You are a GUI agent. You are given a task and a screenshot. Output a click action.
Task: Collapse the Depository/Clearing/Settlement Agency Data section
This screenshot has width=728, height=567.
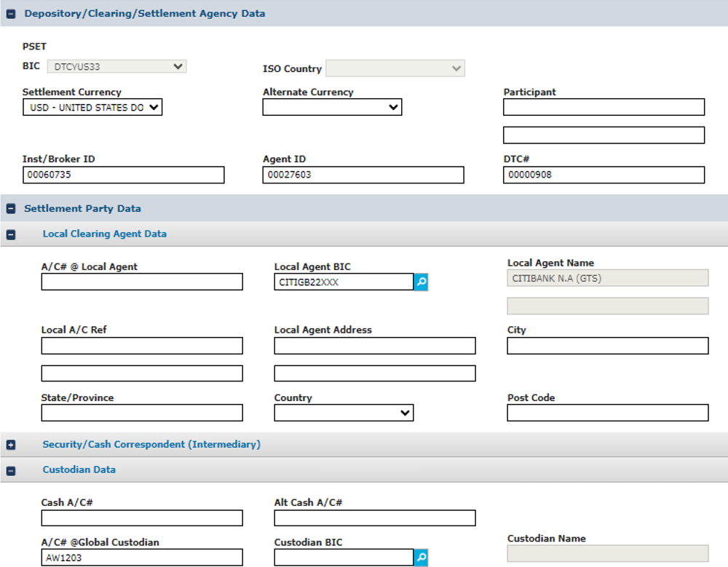(x=11, y=14)
